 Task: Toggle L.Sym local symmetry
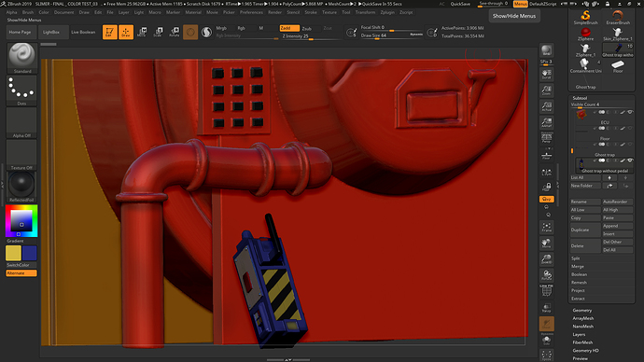pos(546,173)
